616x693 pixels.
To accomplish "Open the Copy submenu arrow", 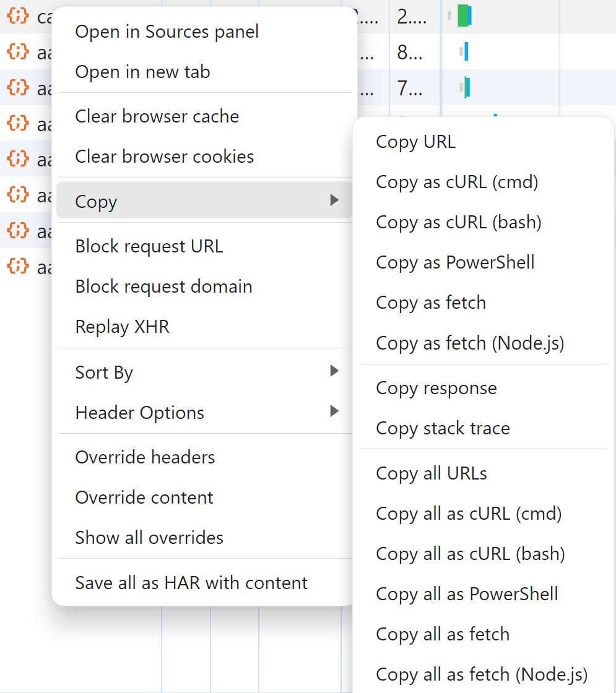I will tap(334, 200).
